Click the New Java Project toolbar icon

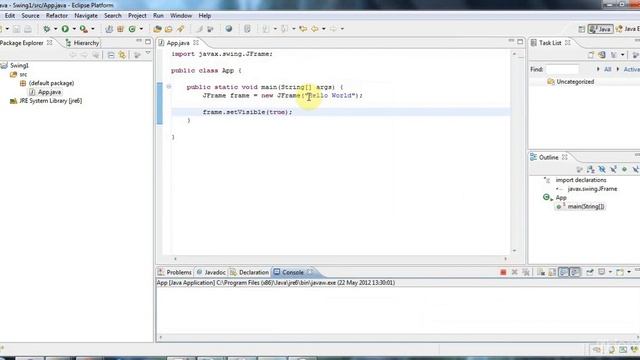109,29
